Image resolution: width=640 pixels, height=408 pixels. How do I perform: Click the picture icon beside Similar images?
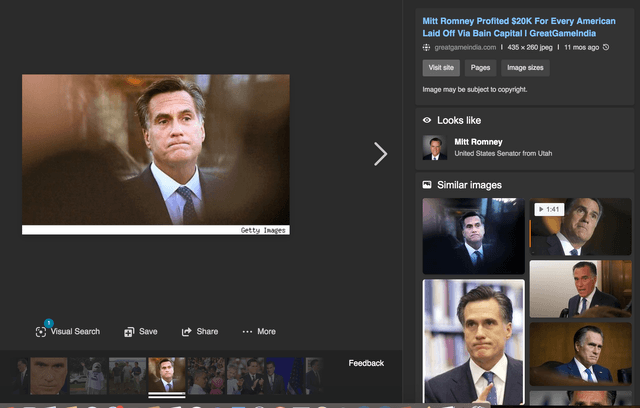[427, 185]
